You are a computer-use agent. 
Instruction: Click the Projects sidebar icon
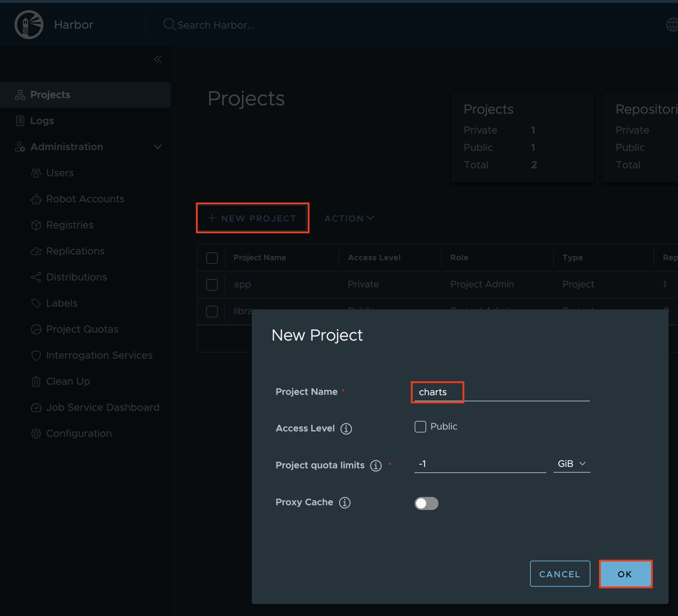click(x=20, y=95)
